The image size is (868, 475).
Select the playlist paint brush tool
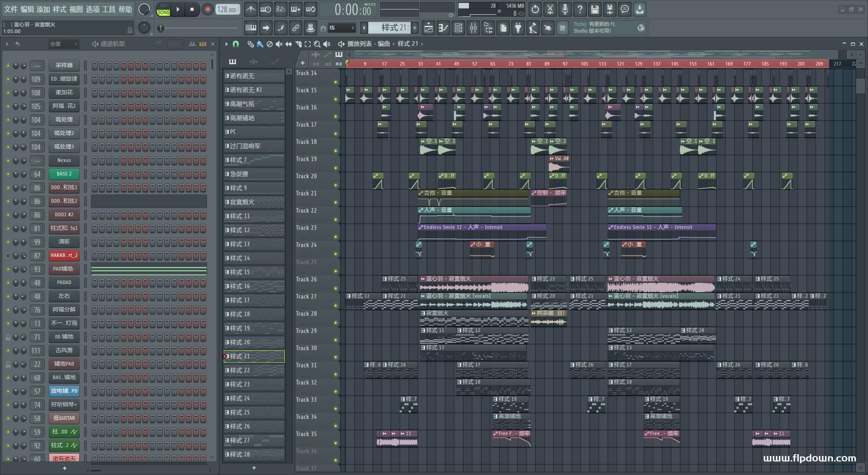260,44
